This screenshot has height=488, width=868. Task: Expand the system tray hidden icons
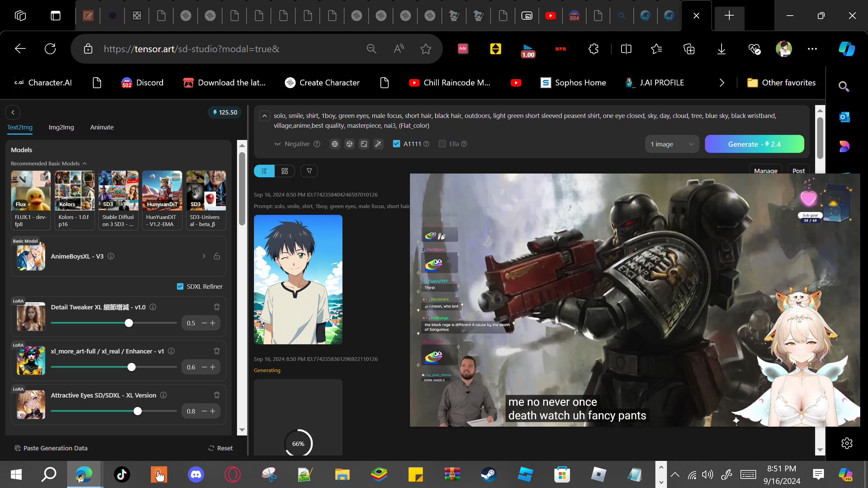[x=675, y=474]
